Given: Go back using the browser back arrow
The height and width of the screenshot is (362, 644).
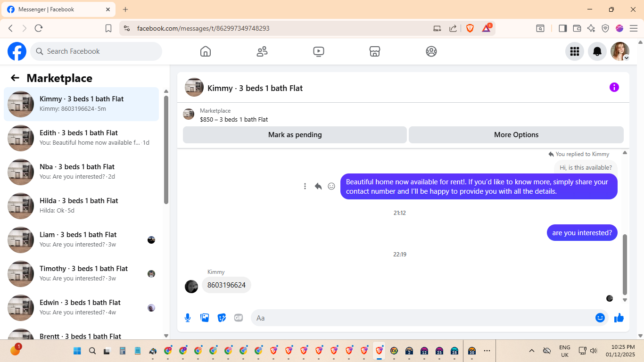Looking at the screenshot, I should click(x=10, y=28).
